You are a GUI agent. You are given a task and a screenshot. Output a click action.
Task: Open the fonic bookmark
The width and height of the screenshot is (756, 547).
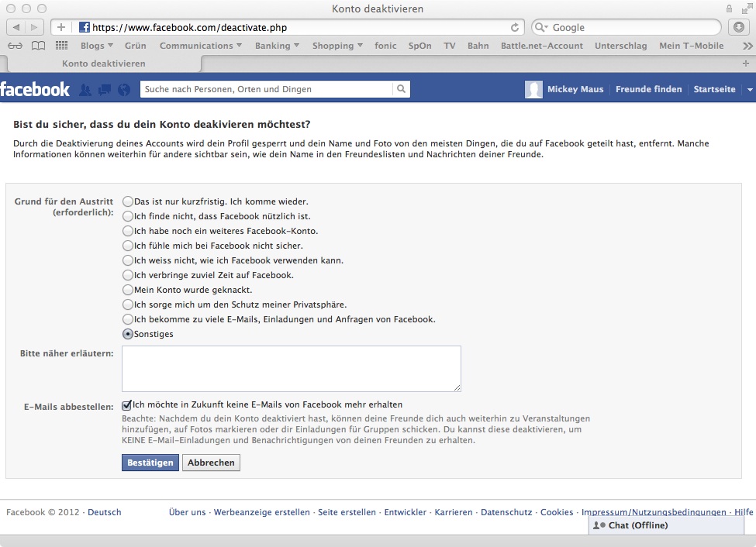point(385,46)
